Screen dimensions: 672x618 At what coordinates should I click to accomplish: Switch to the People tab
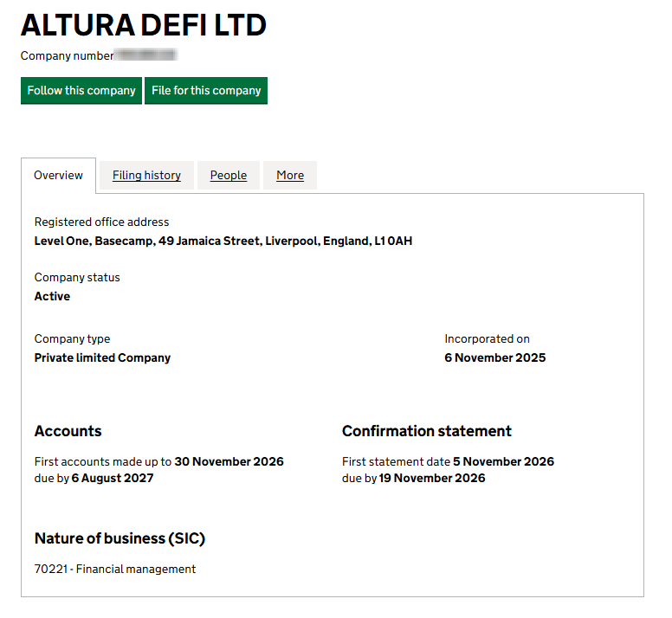point(229,175)
